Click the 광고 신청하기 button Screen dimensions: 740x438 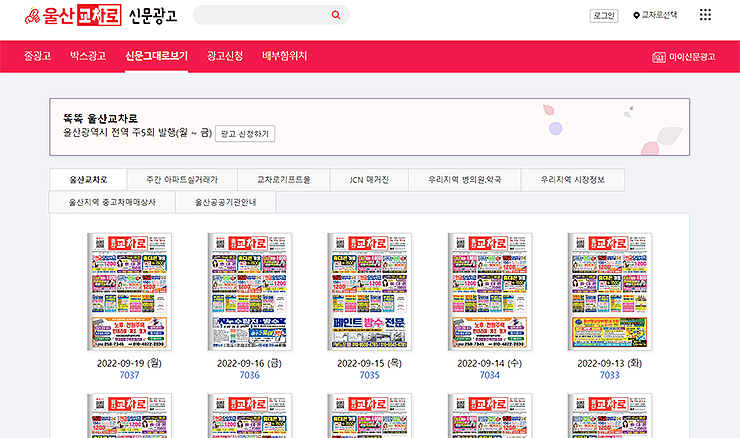tap(245, 134)
